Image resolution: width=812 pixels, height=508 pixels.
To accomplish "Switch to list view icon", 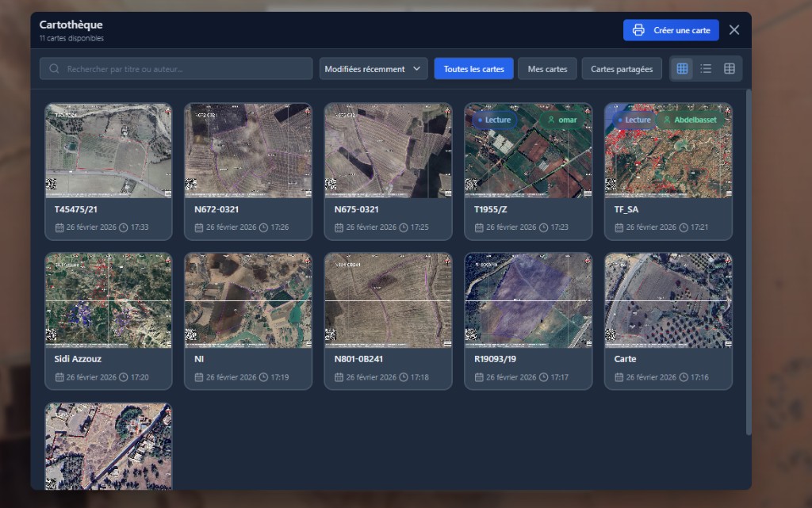I will point(706,69).
